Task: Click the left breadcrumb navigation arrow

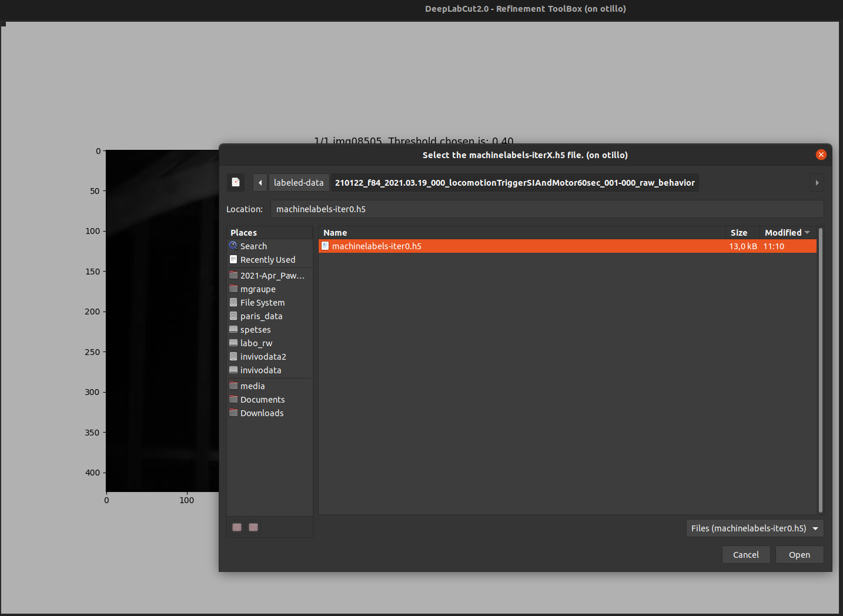Action: [x=259, y=182]
